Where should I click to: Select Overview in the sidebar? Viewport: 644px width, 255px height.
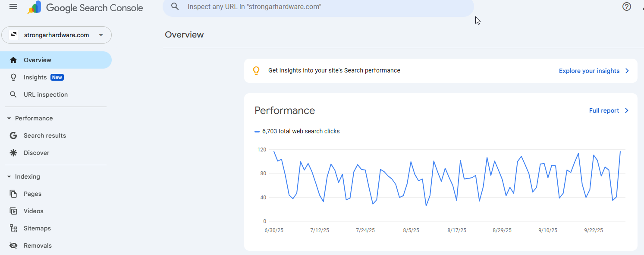coord(38,60)
